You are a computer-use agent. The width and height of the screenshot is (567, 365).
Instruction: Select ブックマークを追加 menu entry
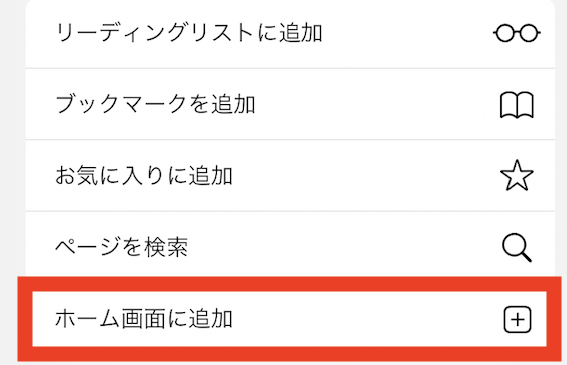290,104
